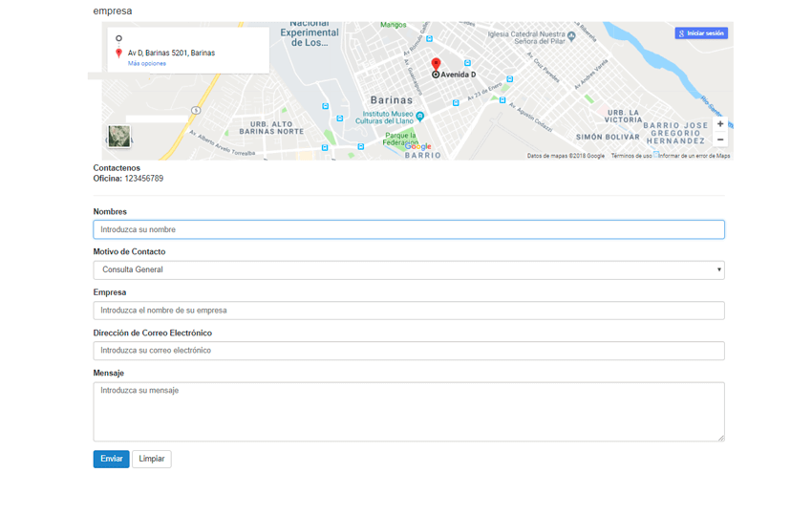The height and width of the screenshot is (516, 812).
Task: Click inside the Mensaje text area
Action: [x=409, y=412]
